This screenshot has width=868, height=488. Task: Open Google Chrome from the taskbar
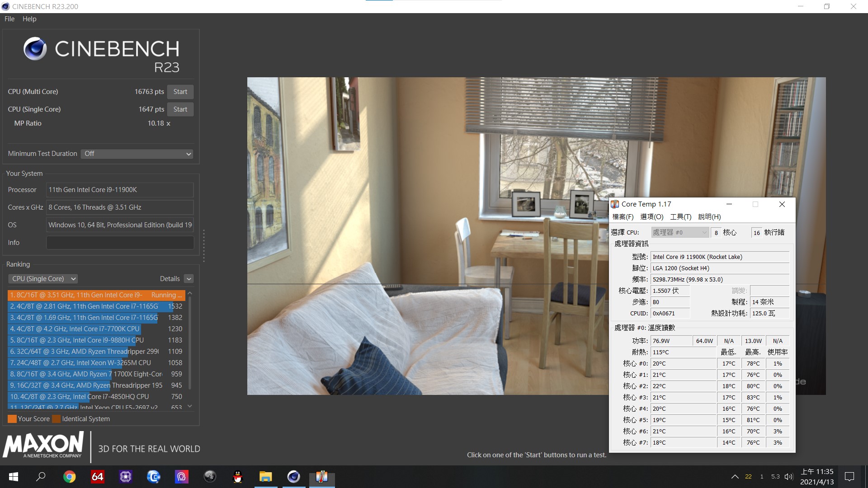coord(70,477)
